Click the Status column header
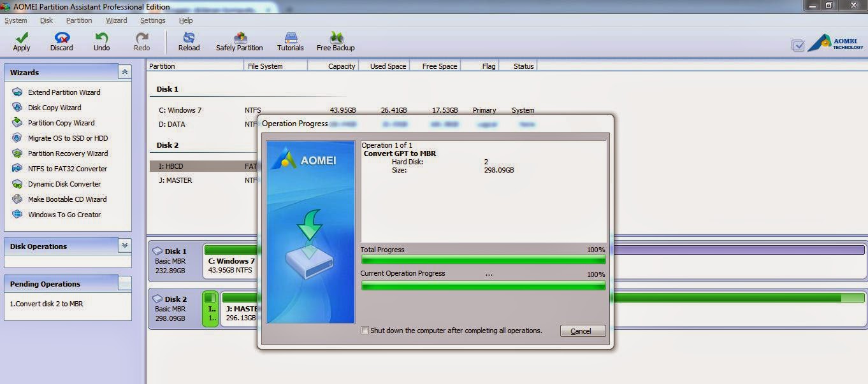The width and height of the screenshot is (868, 384). pyautogui.click(x=517, y=66)
